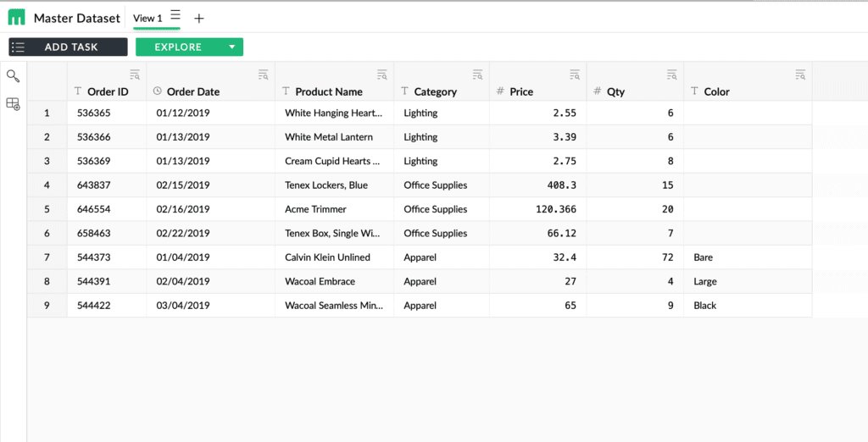Add a new view with the plus icon
This screenshot has width=868, height=442.
pos(198,19)
